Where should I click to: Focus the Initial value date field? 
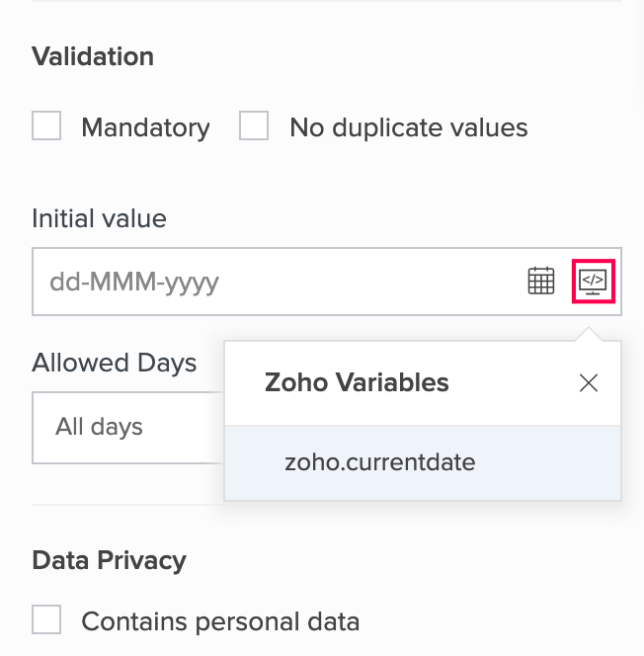coord(277,282)
